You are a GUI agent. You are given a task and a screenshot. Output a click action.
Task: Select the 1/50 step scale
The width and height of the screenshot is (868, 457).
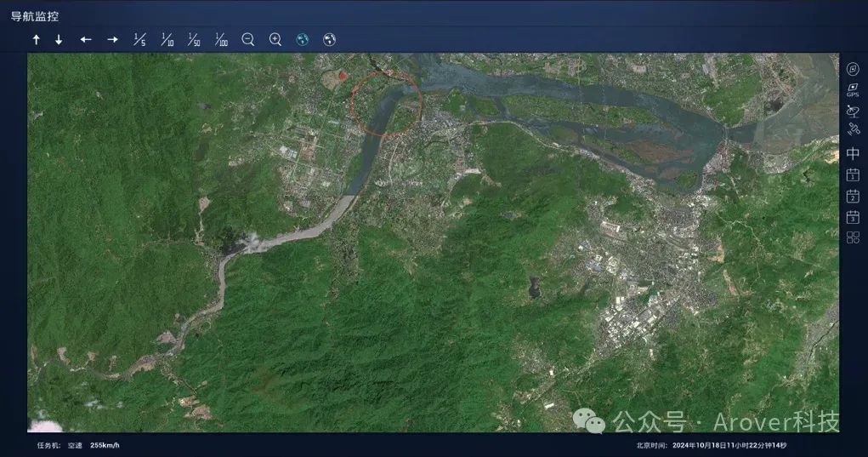click(x=194, y=39)
